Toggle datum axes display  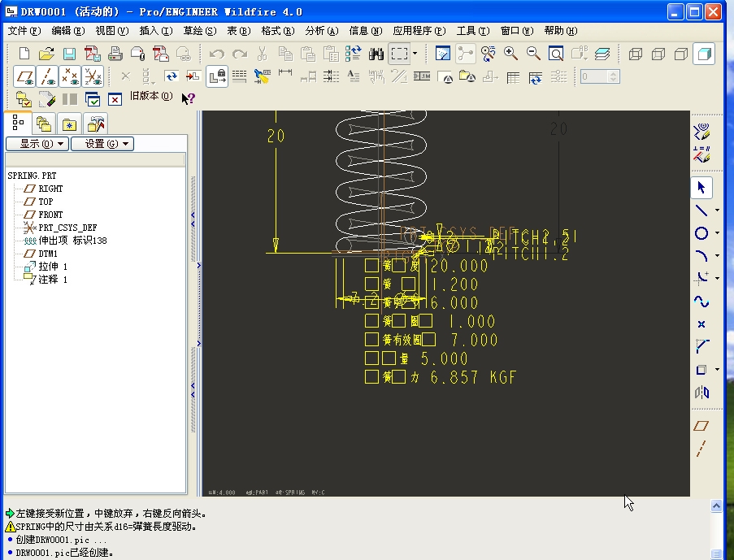tap(48, 76)
